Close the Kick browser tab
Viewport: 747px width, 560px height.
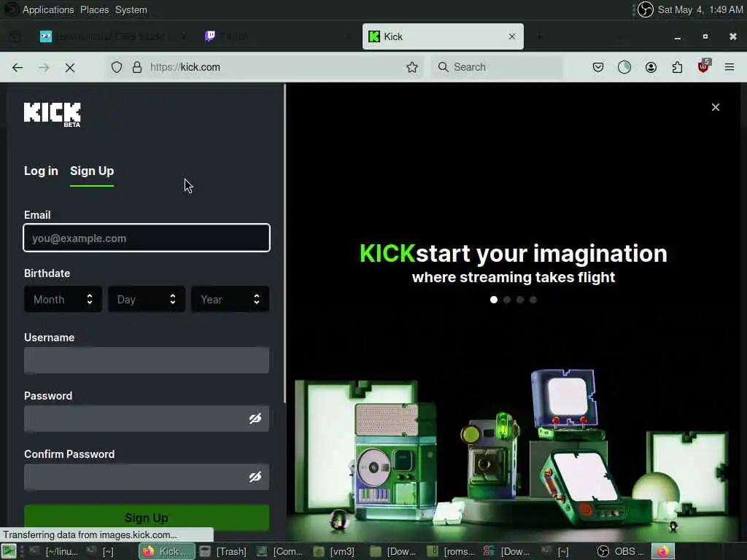pos(512,36)
